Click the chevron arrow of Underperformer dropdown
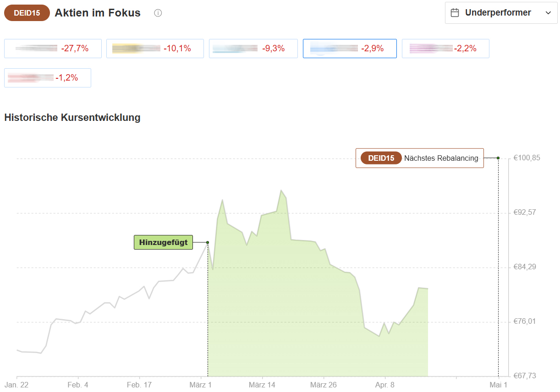Viewport: 560px width, 392px height. (x=548, y=13)
